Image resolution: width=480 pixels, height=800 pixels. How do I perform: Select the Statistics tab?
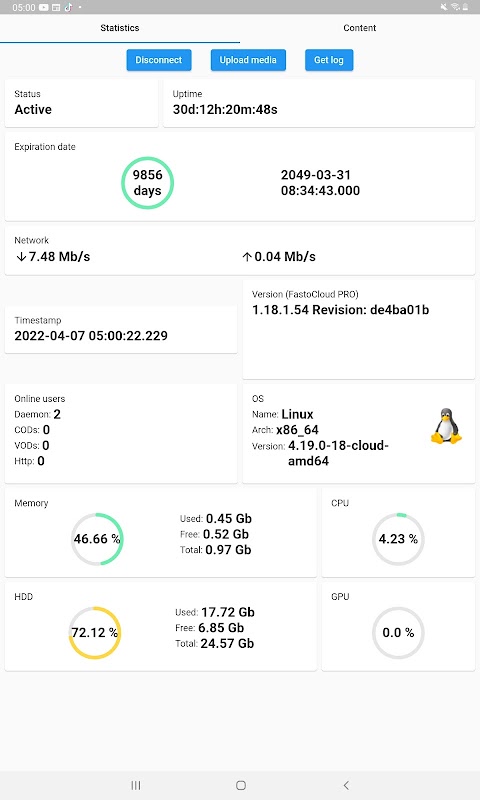[120, 28]
